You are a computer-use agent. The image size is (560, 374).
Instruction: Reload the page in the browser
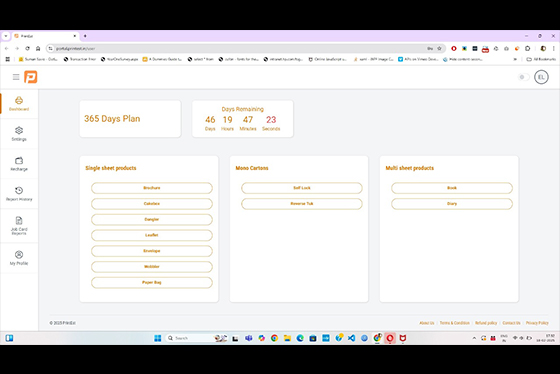click(28, 48)
